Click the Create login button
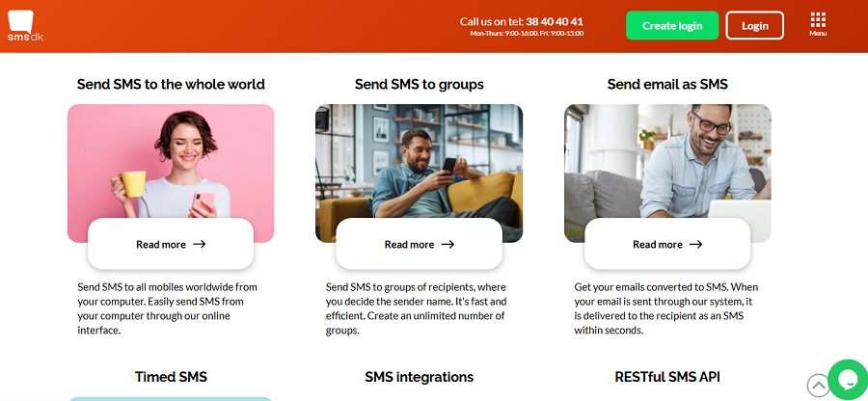The height and width of the screenshot is (401, 868). [x=672, y=25]
